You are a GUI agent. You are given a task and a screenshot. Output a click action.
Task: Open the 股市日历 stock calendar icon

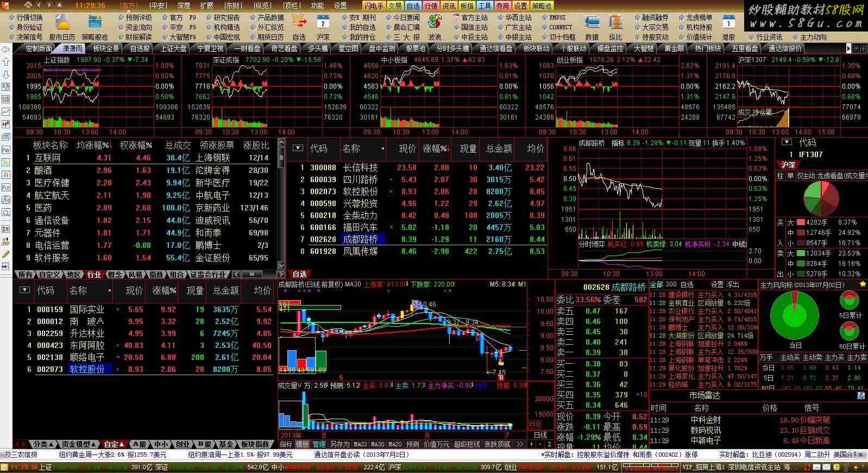point(62,23)
